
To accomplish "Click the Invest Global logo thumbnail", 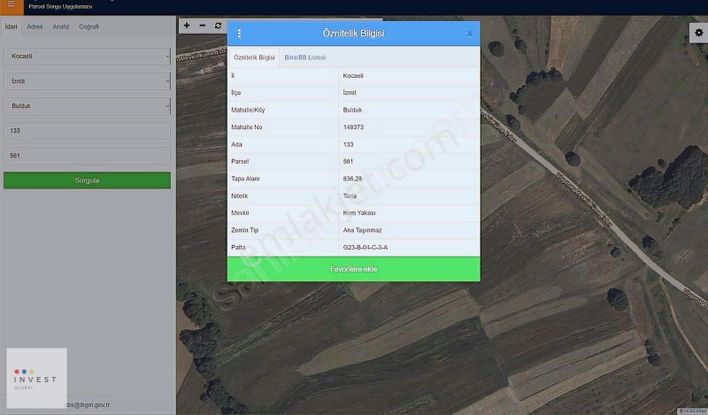I will tap(37, 378).
